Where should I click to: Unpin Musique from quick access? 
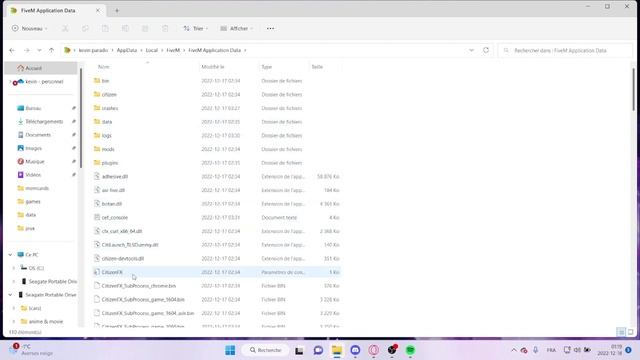pos(74,162)
